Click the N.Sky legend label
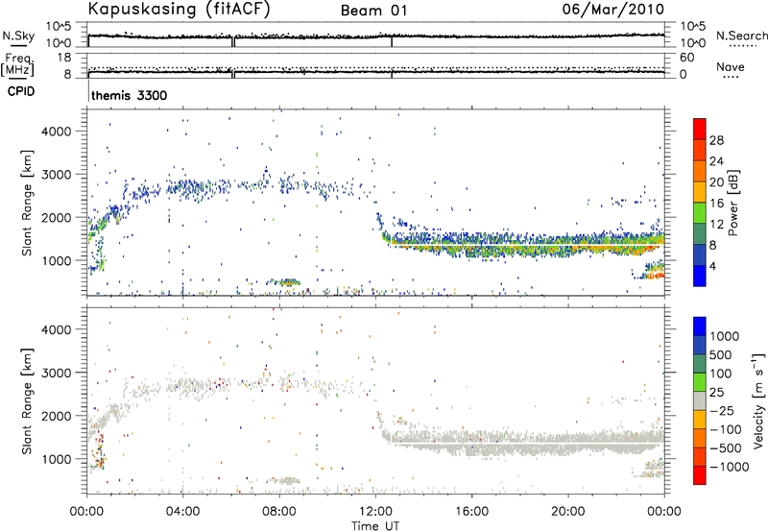The width and height of the screenshot is (768, 532). pos(18,36)
